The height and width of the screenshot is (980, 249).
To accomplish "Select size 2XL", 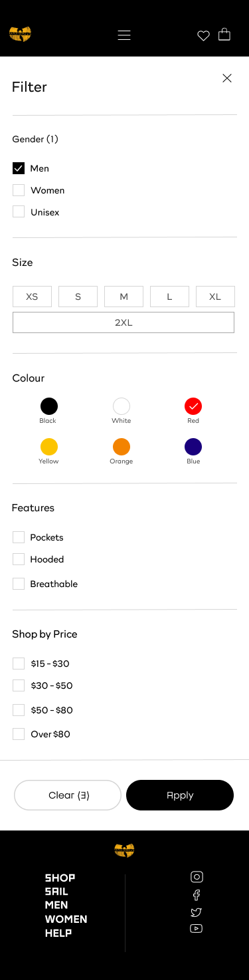I will (124, 322).
